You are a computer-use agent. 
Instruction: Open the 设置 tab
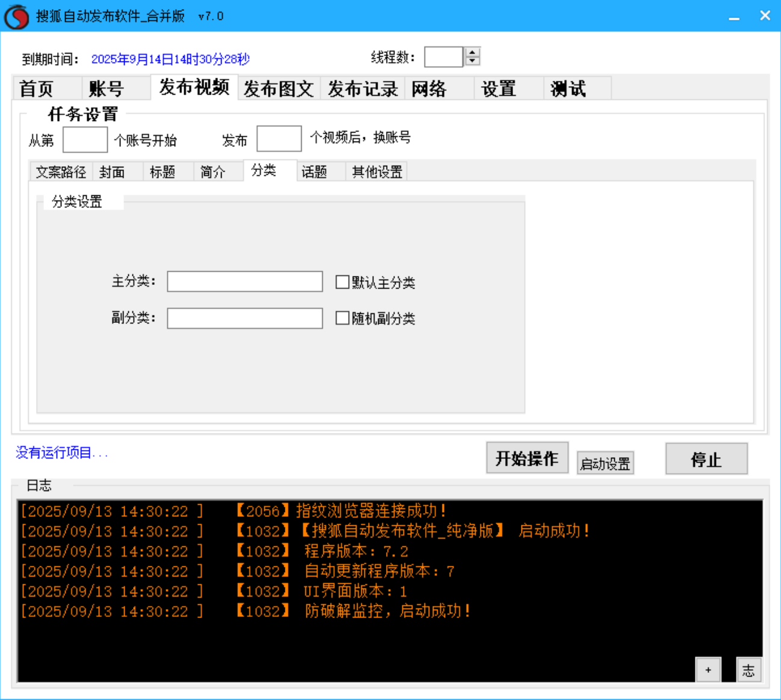499,88
